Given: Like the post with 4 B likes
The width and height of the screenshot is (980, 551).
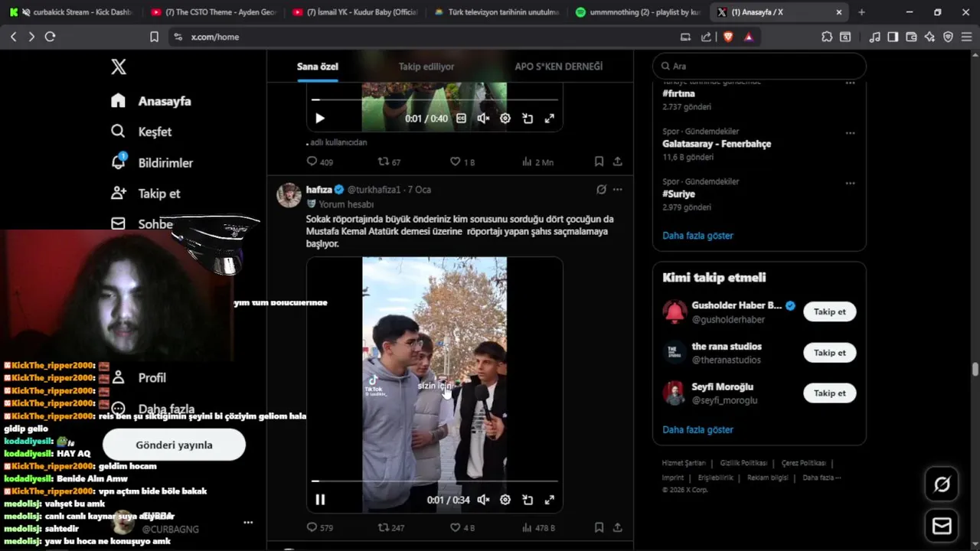Looking at the screenshot, I should [462, 527].
